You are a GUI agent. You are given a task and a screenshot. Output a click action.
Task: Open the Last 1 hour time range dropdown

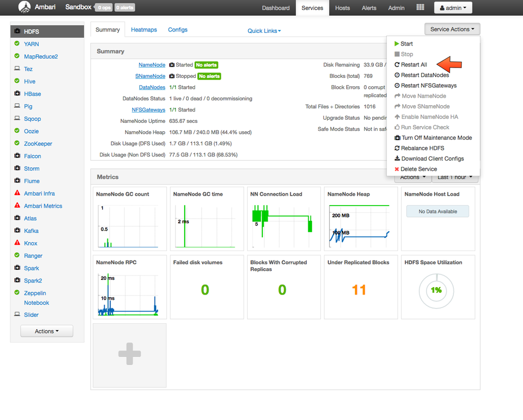455,178
